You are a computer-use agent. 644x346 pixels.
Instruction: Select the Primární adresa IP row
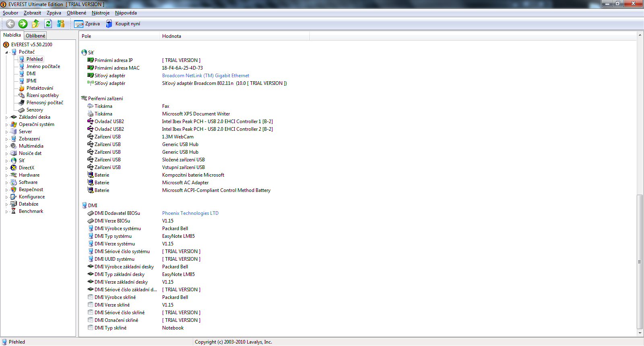coord(357,60)
